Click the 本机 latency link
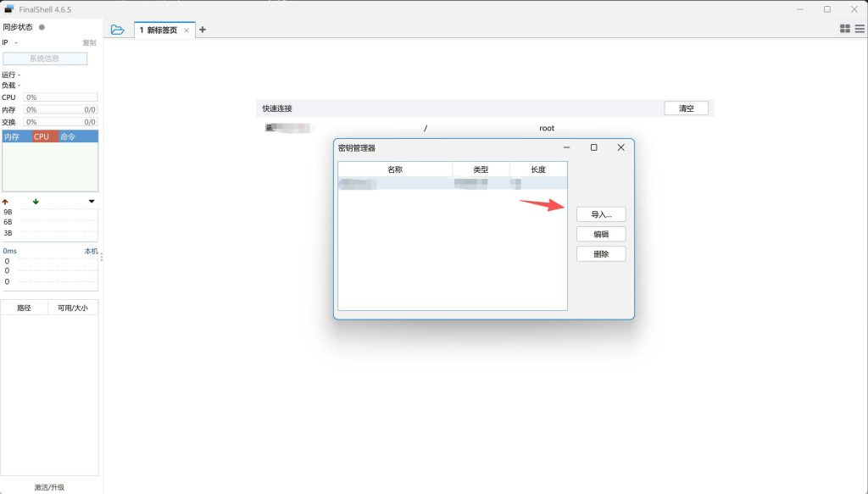The height and width of the screenshot is (494, 868). click(x=91, y=251)
